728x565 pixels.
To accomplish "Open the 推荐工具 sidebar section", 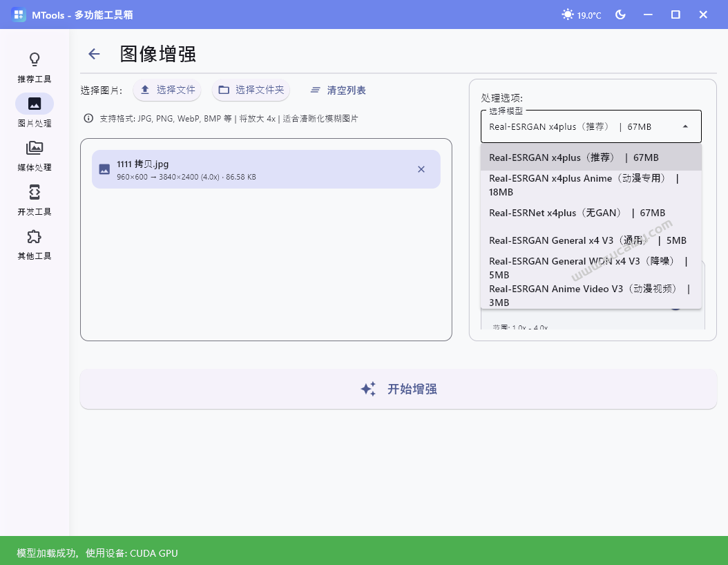I will pos(34,66).
